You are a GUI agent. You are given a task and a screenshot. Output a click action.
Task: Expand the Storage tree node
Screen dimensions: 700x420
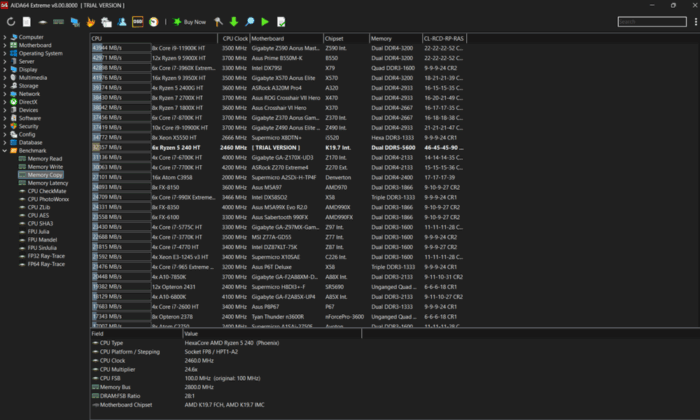pos(5,86)
